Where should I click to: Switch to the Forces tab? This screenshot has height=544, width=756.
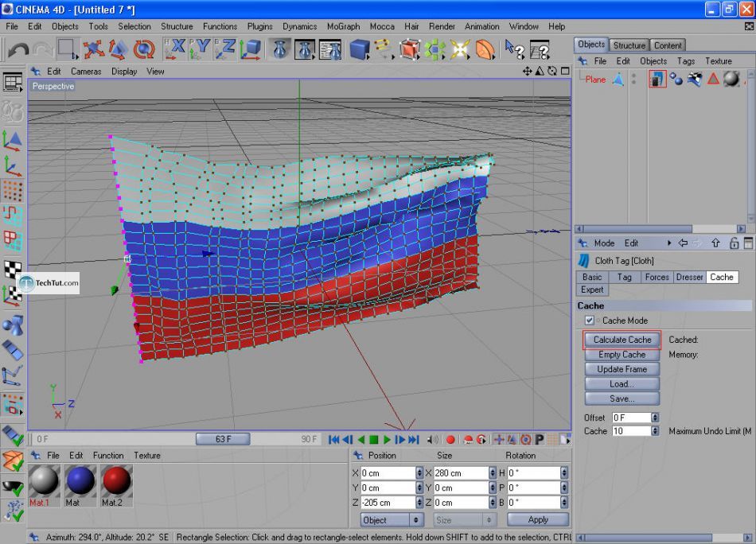point(657,277)
